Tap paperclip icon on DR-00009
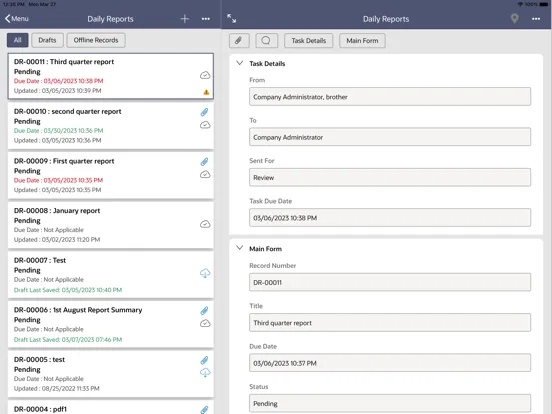 coord(205,162)
